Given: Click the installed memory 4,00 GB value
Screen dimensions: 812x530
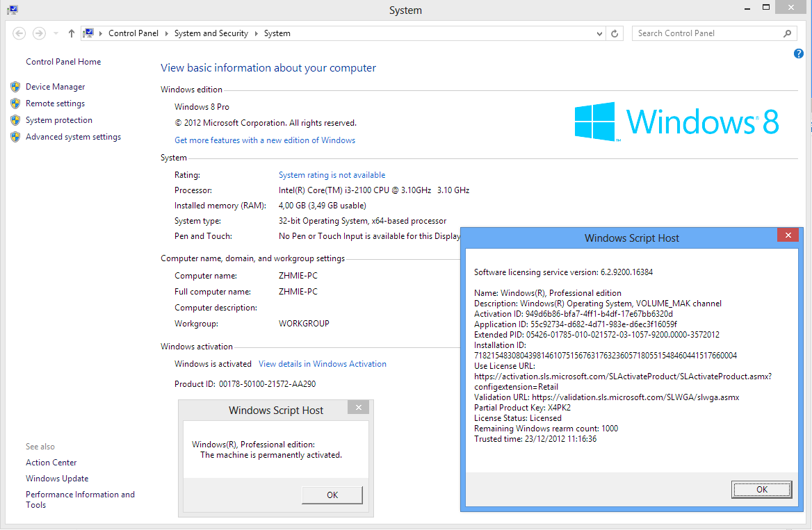Looking at the screenshot, I should pos(322,206).
